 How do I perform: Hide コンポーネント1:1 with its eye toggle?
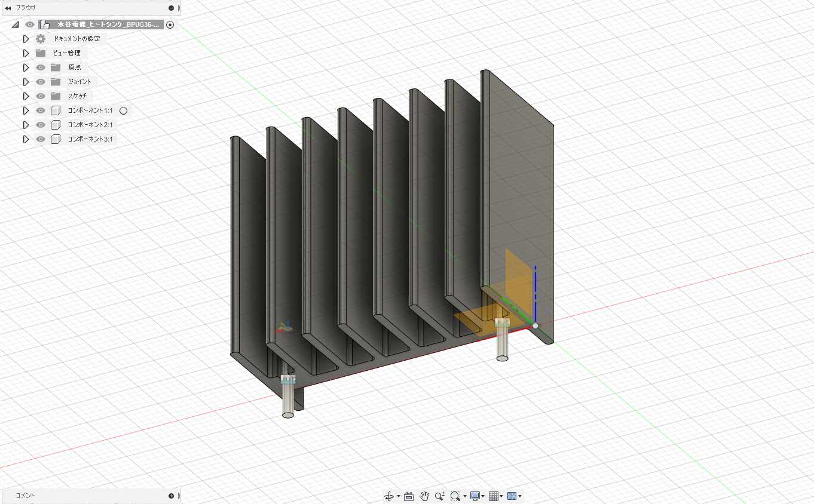pyautogui.click(x=40, y=110)
